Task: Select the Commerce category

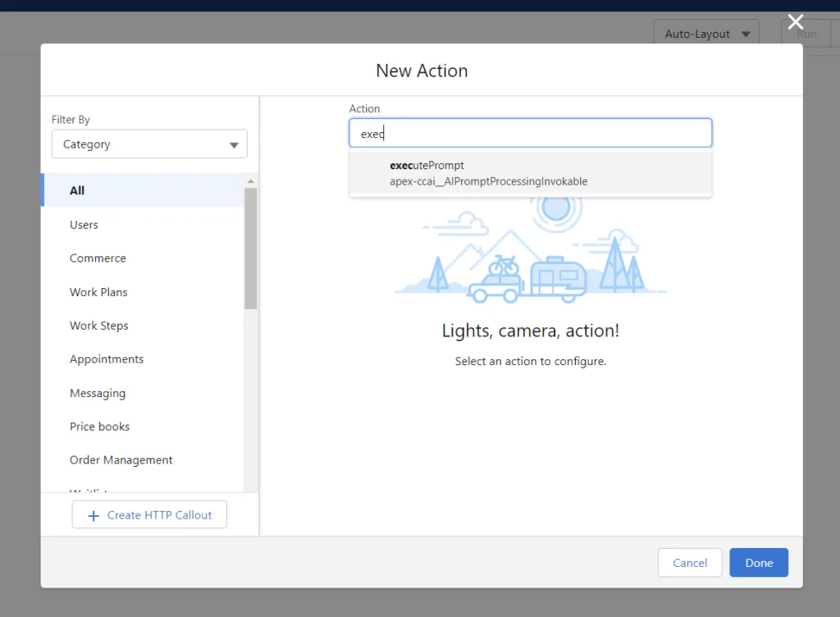Action: [x=98, y=258]
